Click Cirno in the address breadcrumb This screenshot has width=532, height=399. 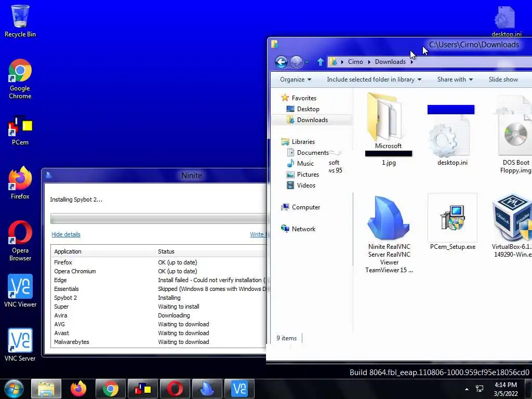(355, 62)
